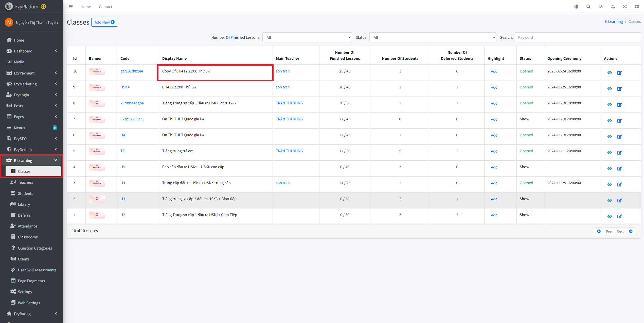Viewport: 644px width, 323px height.
Task: Open the notifications bell icon
Action: click(x=613, y=7)
